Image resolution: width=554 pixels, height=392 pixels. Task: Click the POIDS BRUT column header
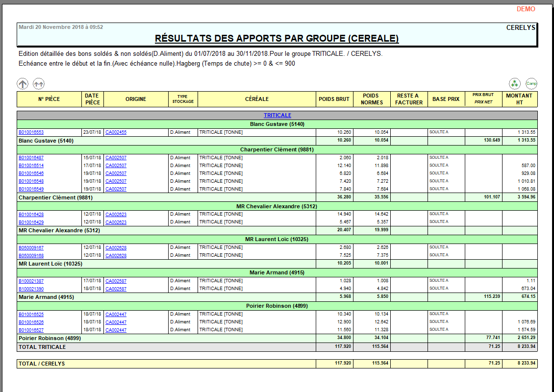[x=334, y=99]
